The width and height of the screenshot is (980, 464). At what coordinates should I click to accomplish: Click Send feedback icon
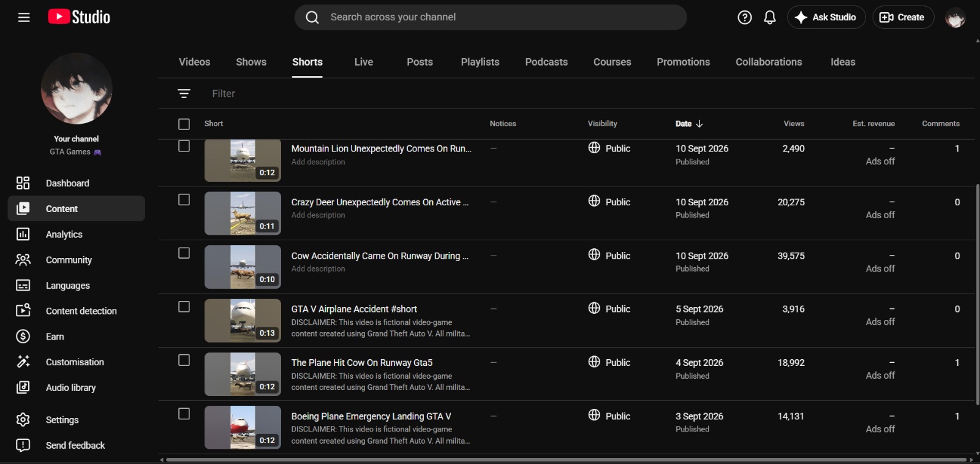pos(23,445)
